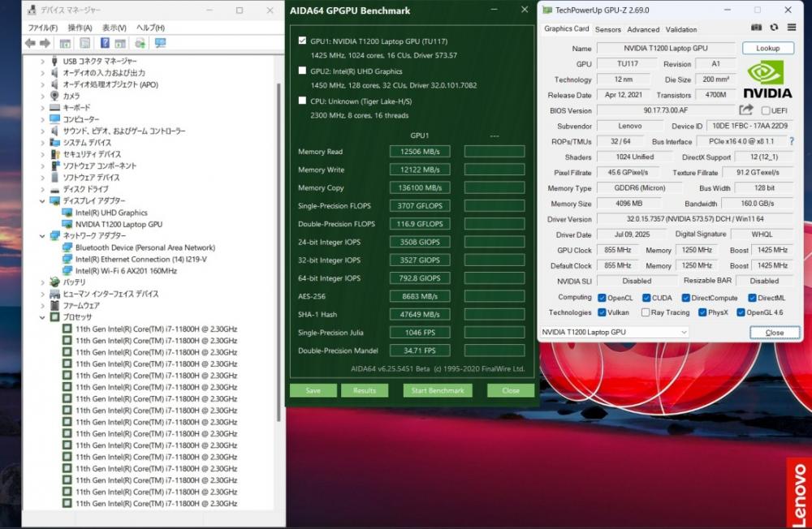Click the BIOS export share icon
The image size is (812, 529).
point(746,110)
